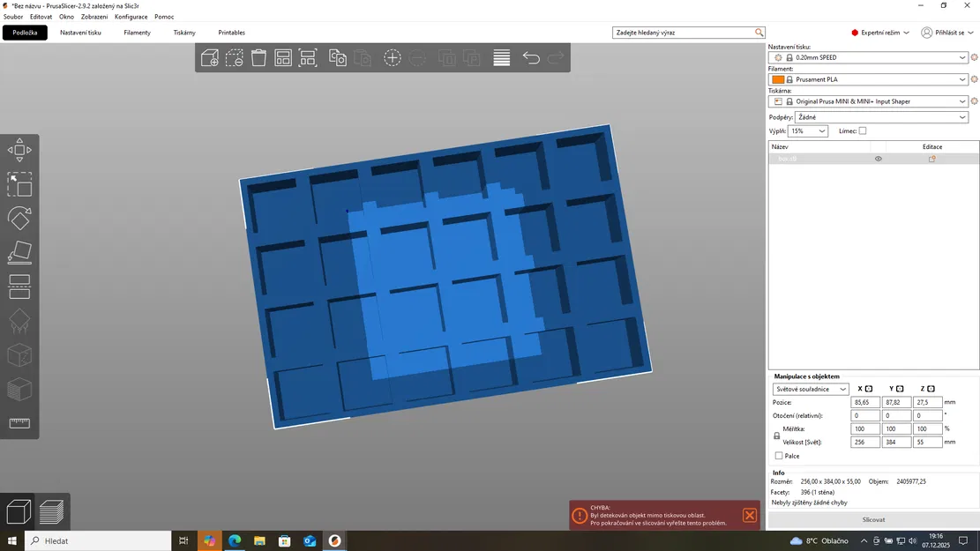
Task: Click the Arrange selection icon
Action: (x=308, y=57)
